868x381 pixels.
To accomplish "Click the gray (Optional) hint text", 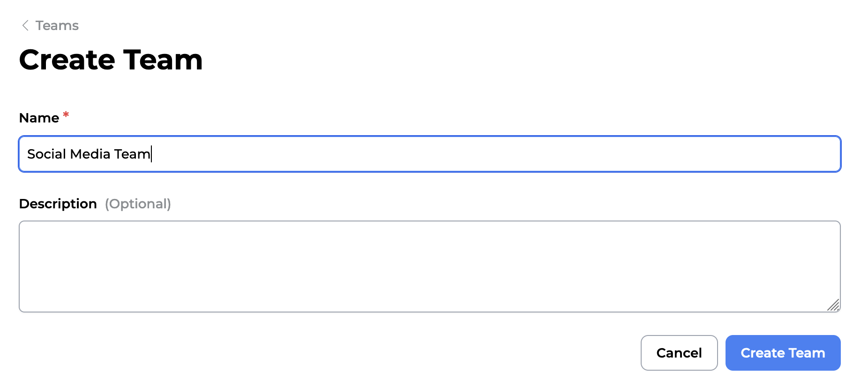I will pyautogui.click(x=138, y=204).
